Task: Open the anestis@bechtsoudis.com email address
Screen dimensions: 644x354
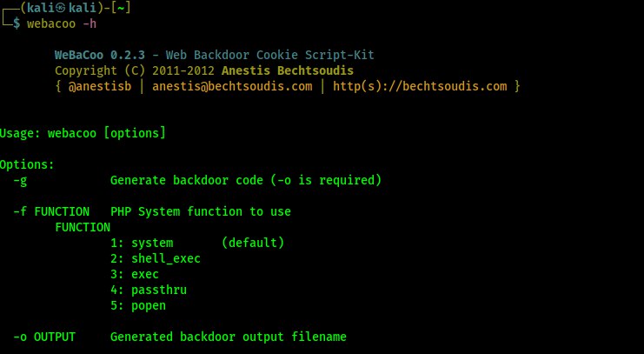Action: click(232, 86)
